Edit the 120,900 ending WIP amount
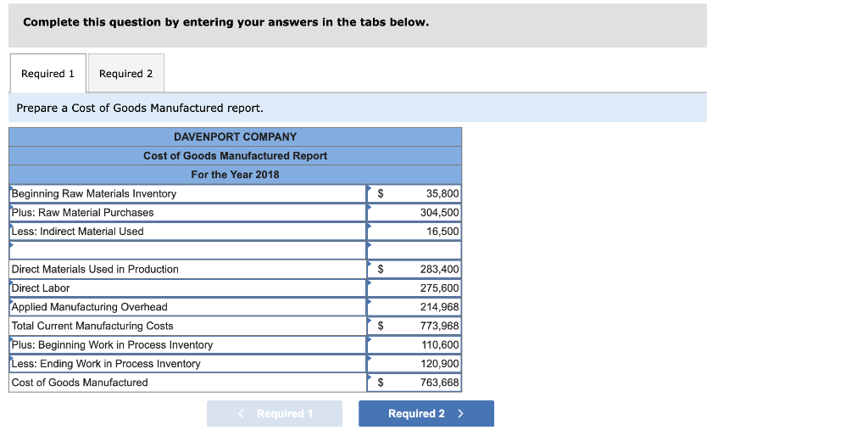868x447 pixels. pos(414,363)
